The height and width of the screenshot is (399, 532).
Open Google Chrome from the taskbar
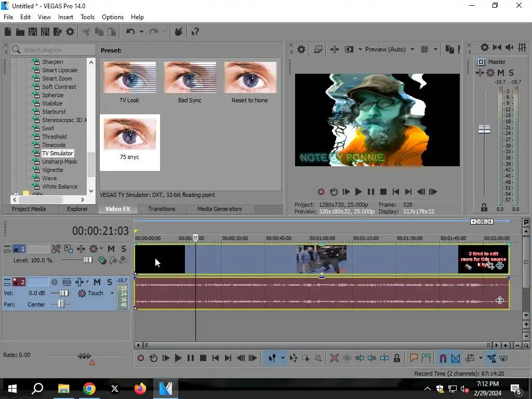tap(89, 389)
